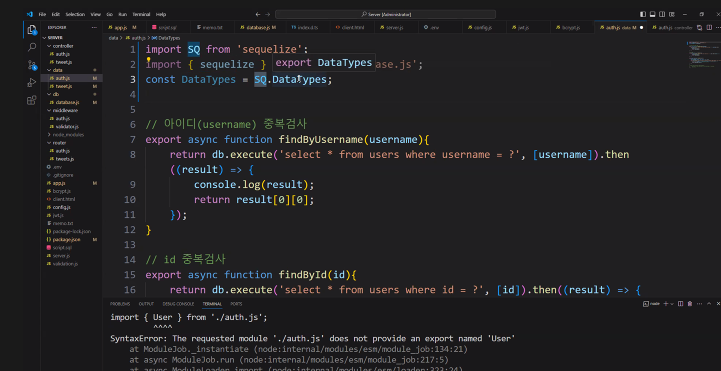Open the terminal launch profile dropdown
This screenshot has height=371, width=721.
672,304
